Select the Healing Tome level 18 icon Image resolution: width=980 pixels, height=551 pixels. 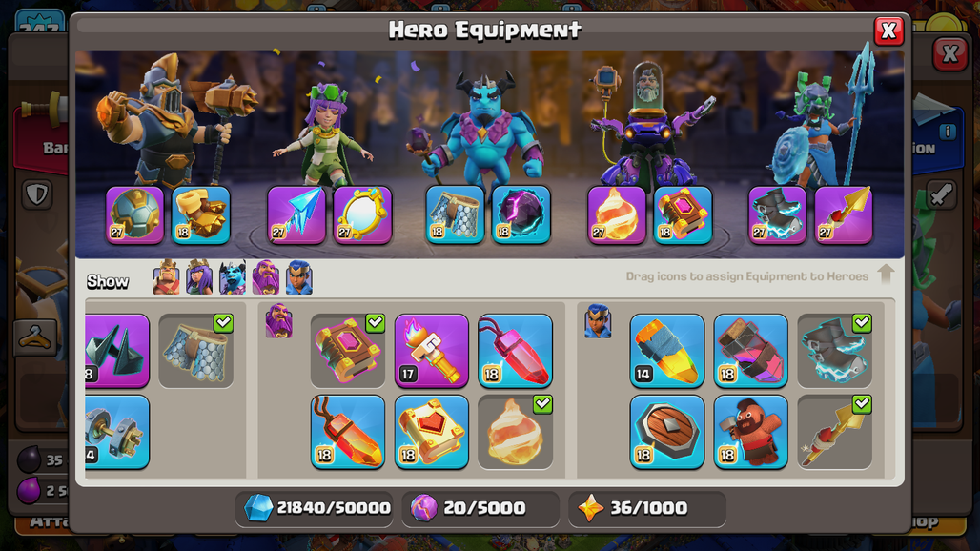(431, 432)
